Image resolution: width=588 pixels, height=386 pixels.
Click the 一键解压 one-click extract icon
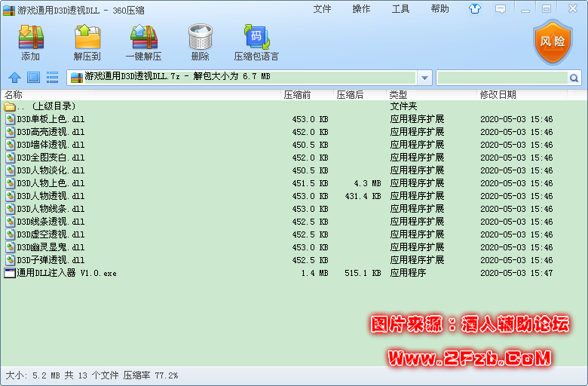(144, 37)
